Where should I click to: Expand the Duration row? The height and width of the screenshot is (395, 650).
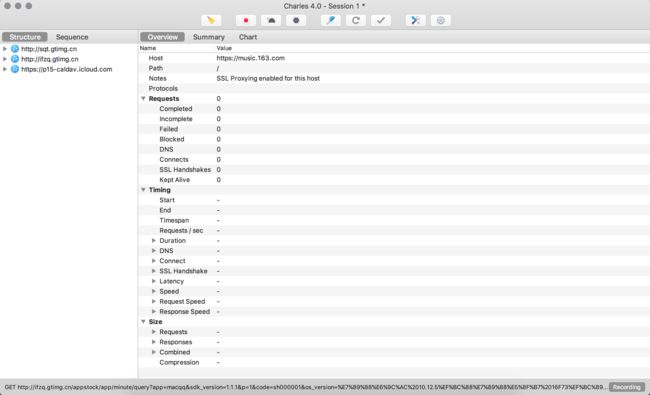pos(154,240)
